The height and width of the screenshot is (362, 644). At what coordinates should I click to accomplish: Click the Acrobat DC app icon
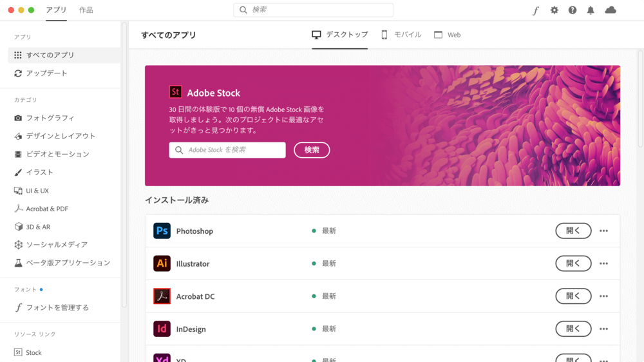coord(162,296)
